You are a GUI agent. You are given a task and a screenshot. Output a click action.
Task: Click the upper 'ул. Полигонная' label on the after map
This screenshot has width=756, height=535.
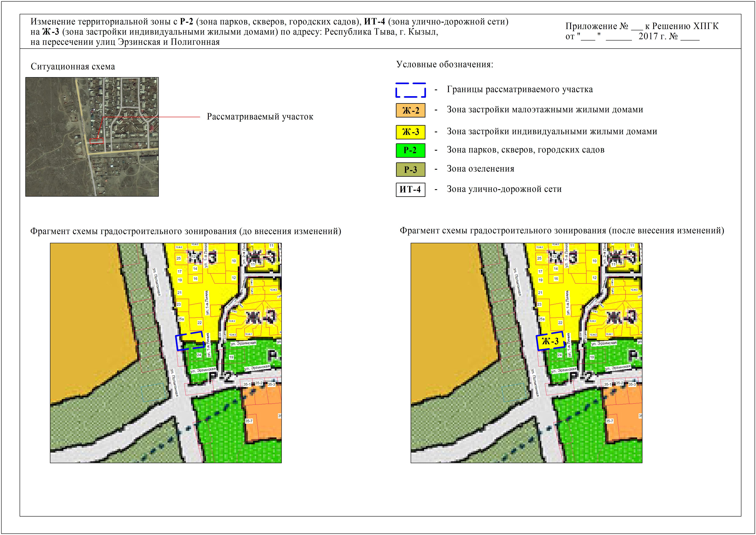(518, 282)
